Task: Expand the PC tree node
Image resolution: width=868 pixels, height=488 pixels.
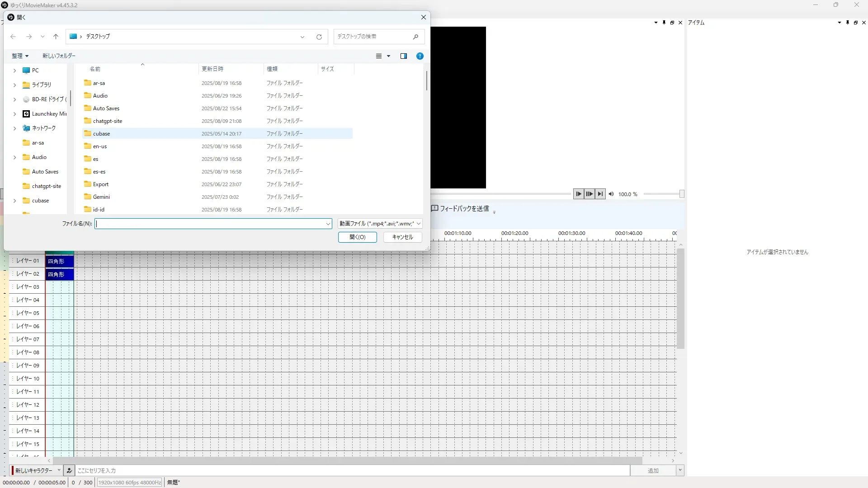Action: coord(14,70)
